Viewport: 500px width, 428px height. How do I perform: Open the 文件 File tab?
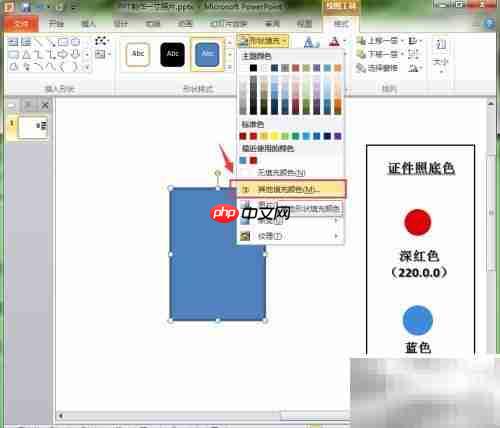point(22,24)
